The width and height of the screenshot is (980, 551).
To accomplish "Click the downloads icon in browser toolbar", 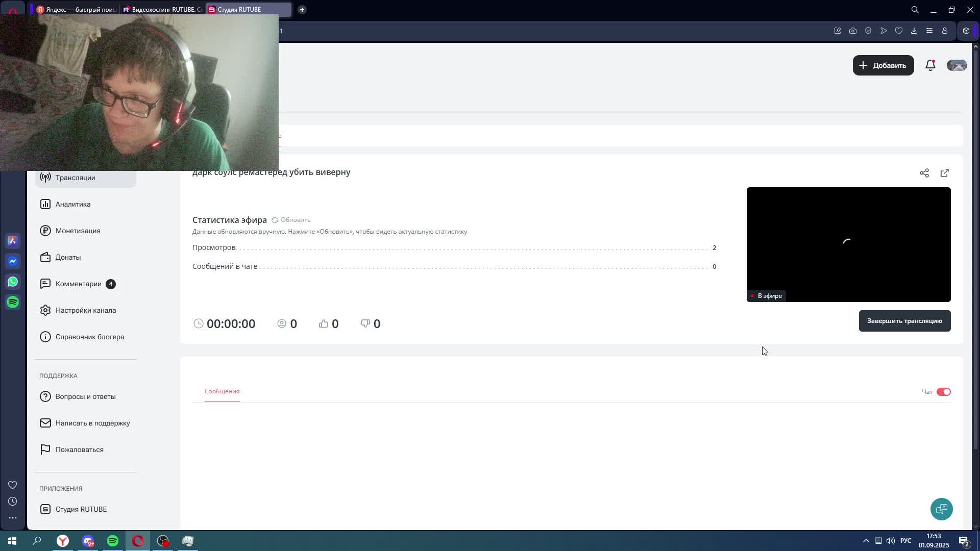I will (x=914, y=31).
